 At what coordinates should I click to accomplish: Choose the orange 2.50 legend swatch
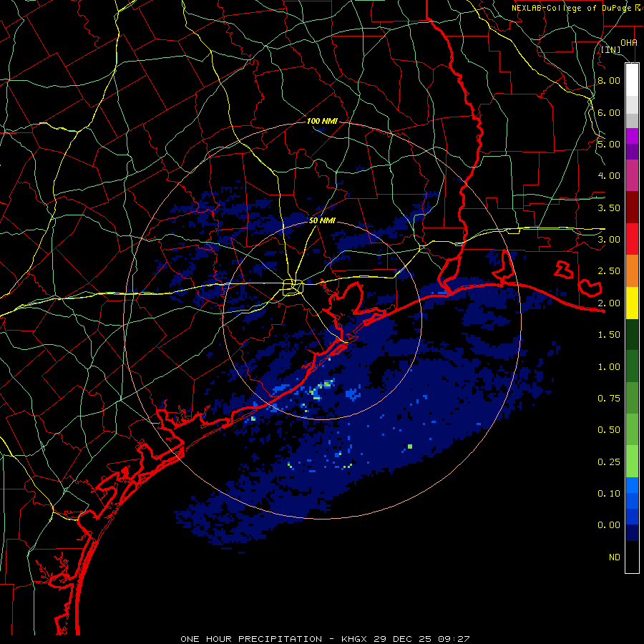(x=632, y=270)
